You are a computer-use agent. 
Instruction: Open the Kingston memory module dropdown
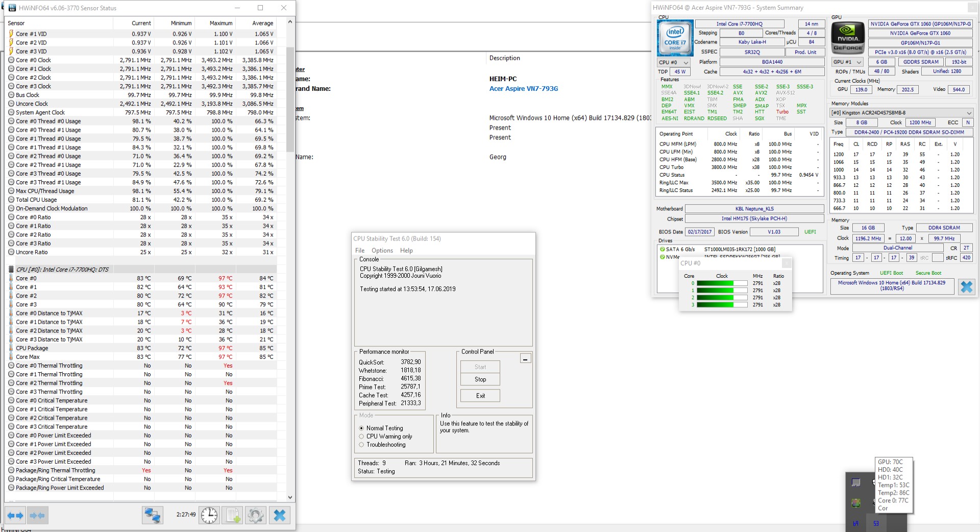coord(902,113)
